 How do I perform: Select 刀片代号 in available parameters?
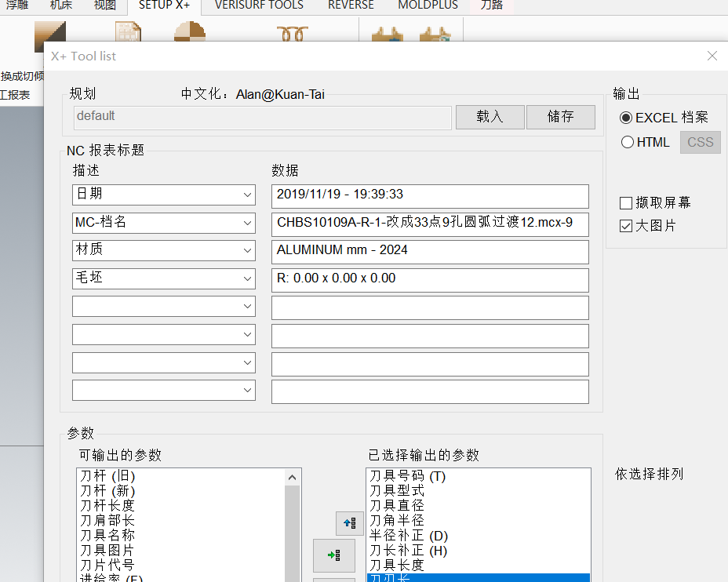(107, 566)
